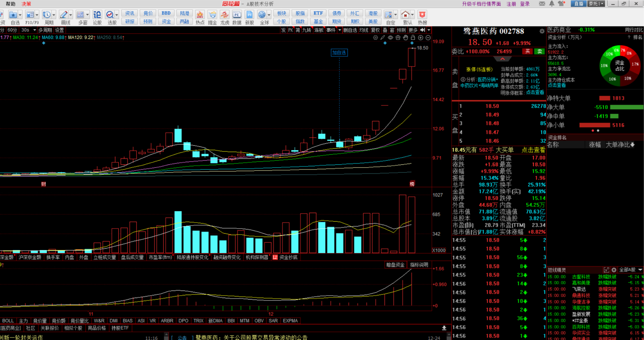Select the TRIX indicator tab
The image size is (644, 340).
coord(198,321)
